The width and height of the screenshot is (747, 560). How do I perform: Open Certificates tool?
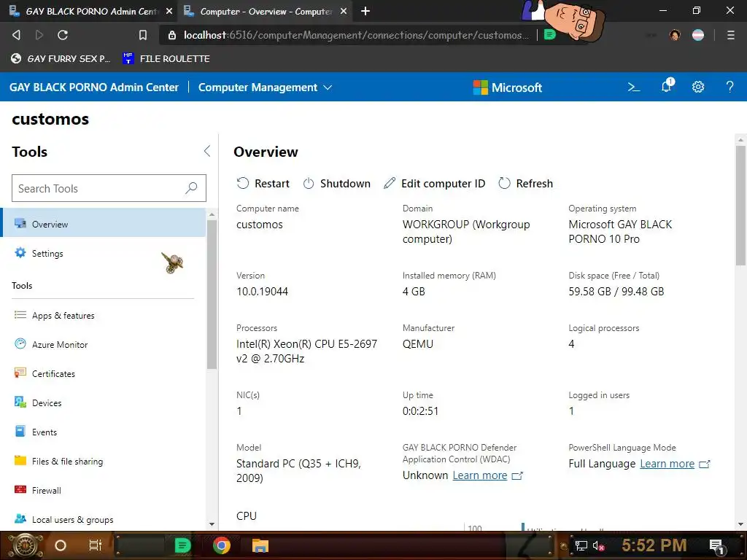(103, 374)
